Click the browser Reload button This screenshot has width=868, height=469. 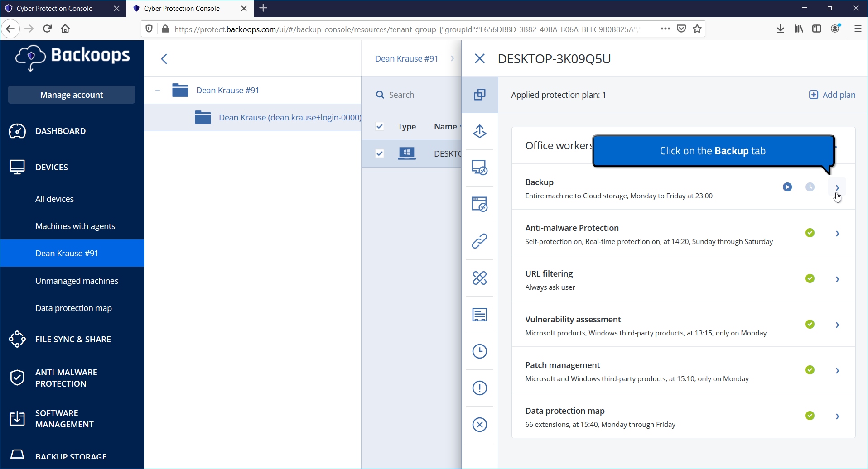(x=47, y=29)
